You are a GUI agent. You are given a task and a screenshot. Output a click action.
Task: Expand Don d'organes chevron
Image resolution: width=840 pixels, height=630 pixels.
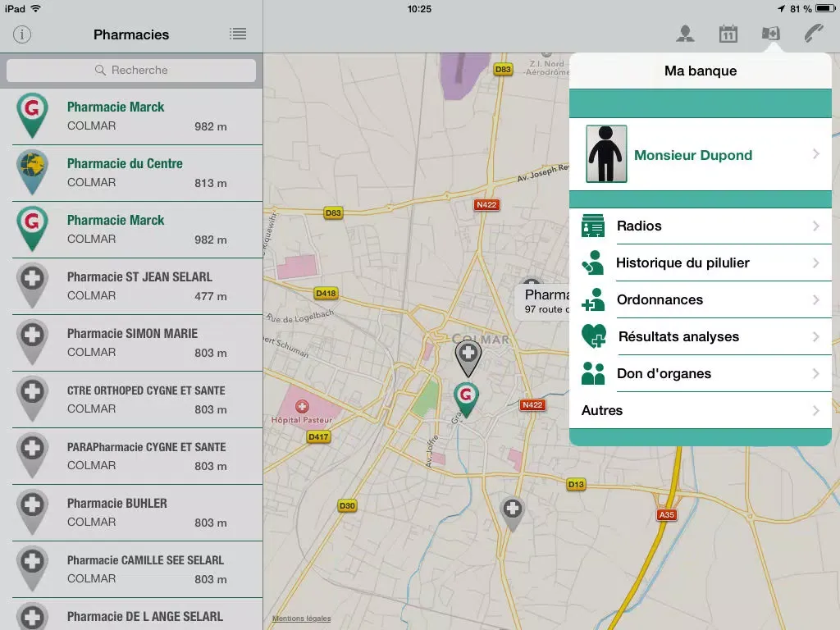pos(816,373)
